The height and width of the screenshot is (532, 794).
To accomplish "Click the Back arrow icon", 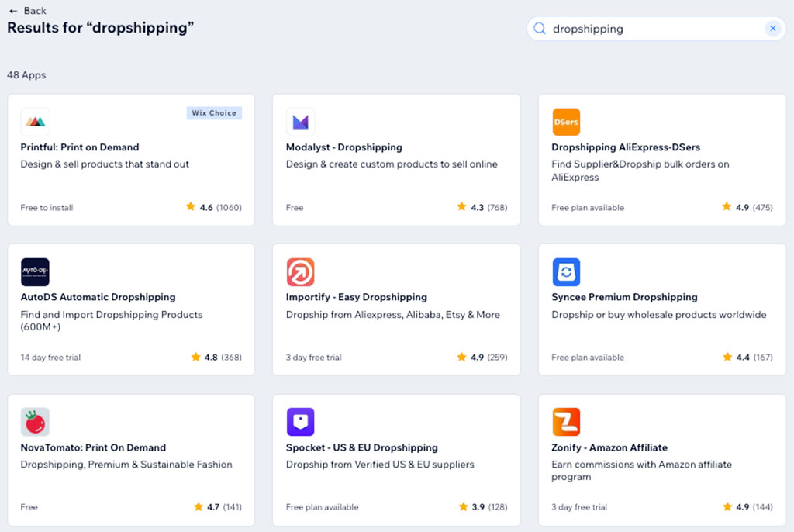I will (13, 11).
